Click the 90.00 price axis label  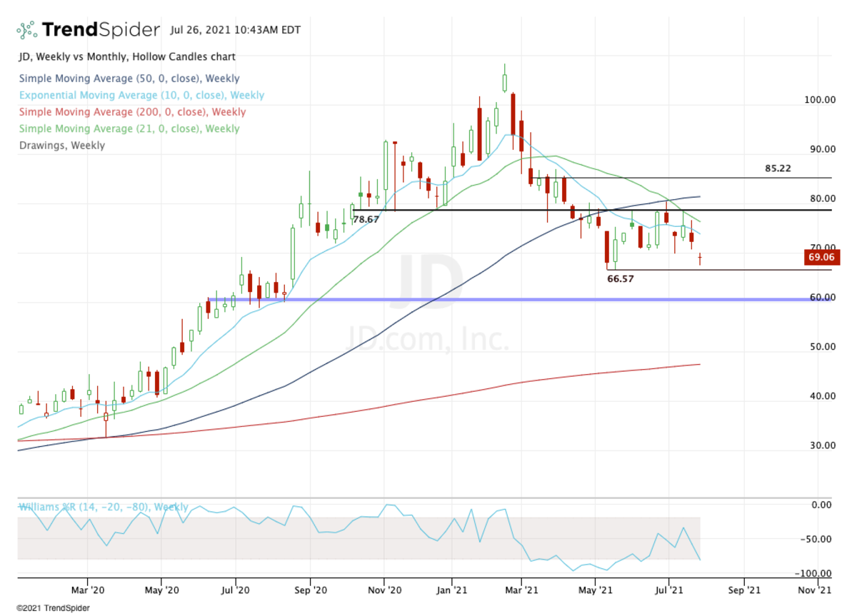coord(821,149)
